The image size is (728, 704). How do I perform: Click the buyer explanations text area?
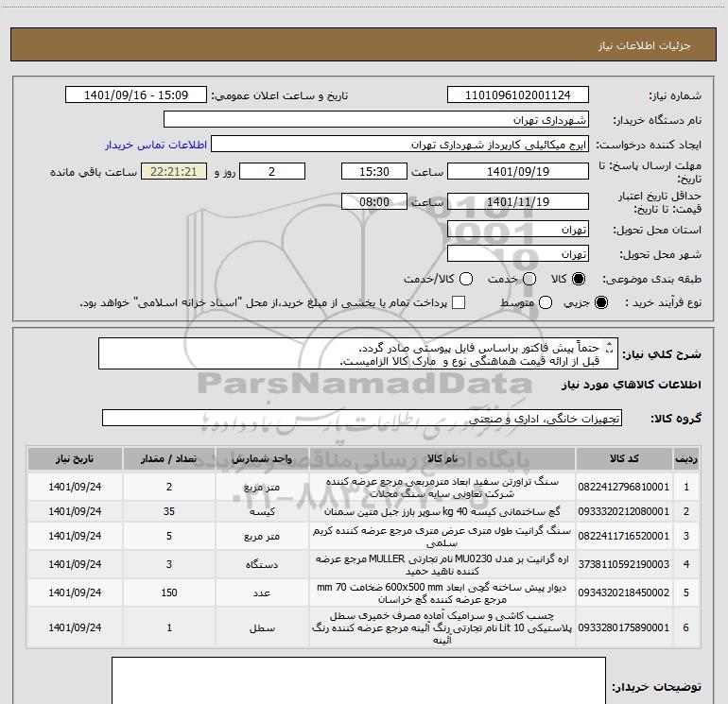[x=358, y=680]
